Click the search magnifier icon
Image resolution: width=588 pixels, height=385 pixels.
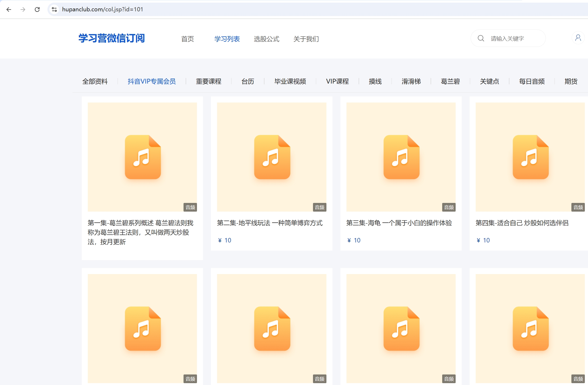tap(481, 38)
